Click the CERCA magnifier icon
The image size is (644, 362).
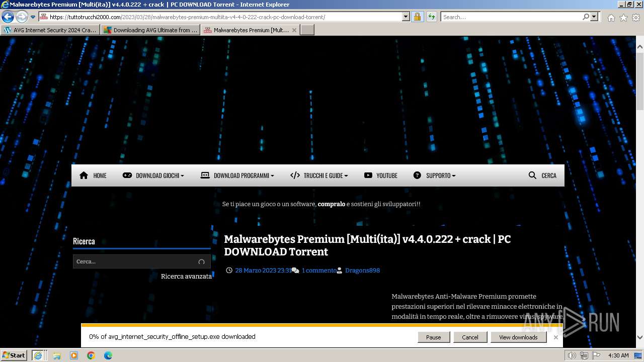click(532, 175)
